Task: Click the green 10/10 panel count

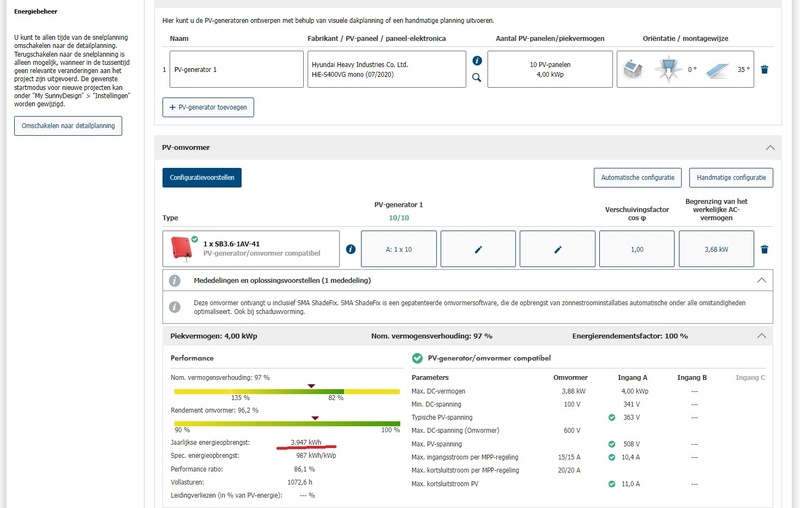Action: (399, 218)
